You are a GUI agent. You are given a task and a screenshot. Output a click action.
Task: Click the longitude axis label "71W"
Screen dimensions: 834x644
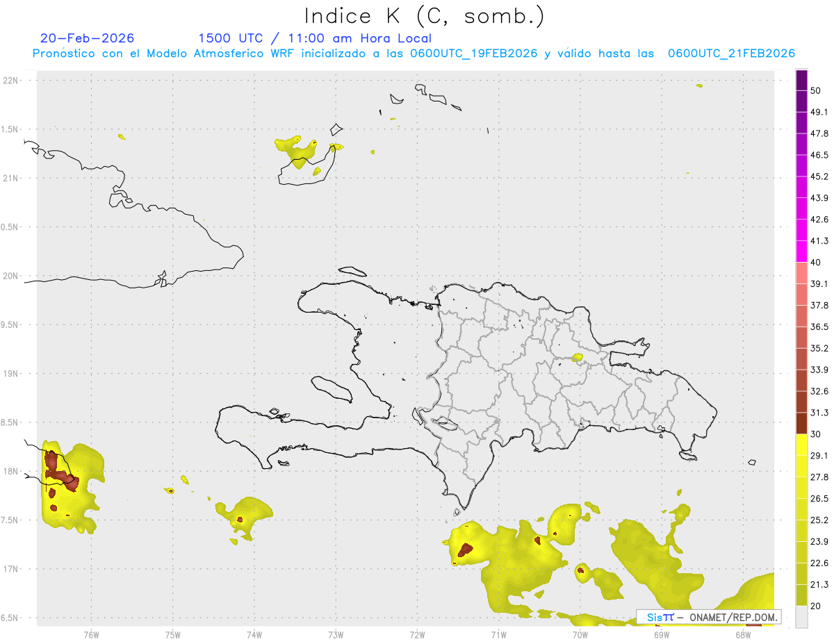[498, 634]
